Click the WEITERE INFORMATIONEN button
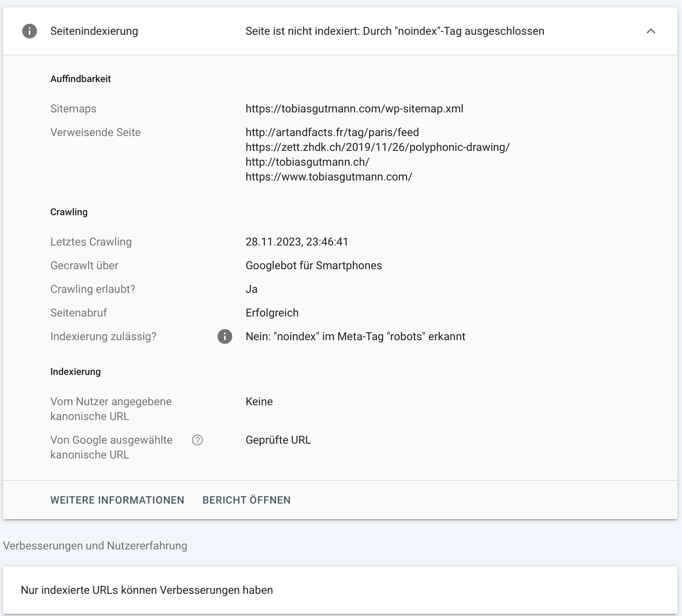This screenshot has width=682, height=616. pos(117,500)
